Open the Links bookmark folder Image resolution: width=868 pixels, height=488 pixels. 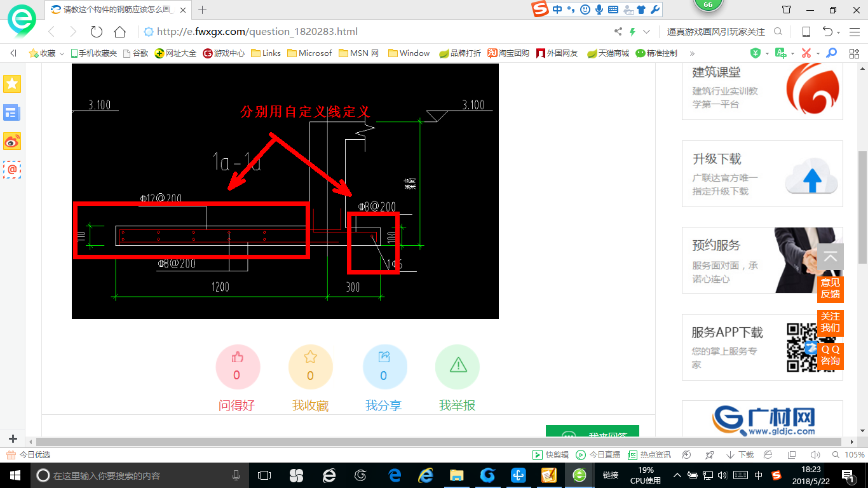(x=266, y=53)
